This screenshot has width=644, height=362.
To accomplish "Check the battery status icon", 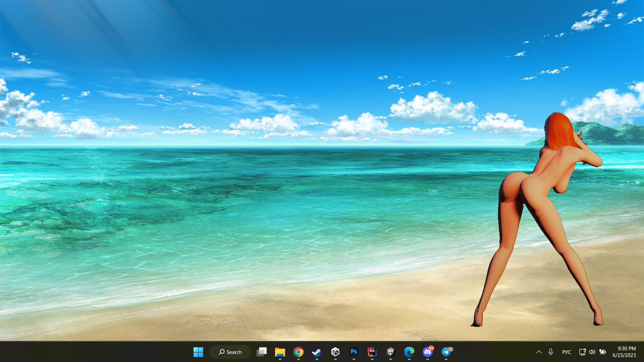I will (x=603, y=352).
